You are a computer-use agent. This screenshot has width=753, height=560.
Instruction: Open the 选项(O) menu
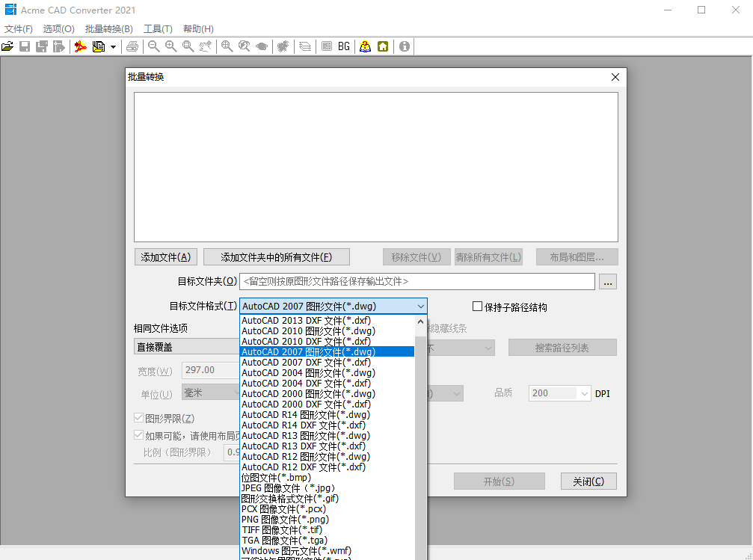click(x=58, y=29)
